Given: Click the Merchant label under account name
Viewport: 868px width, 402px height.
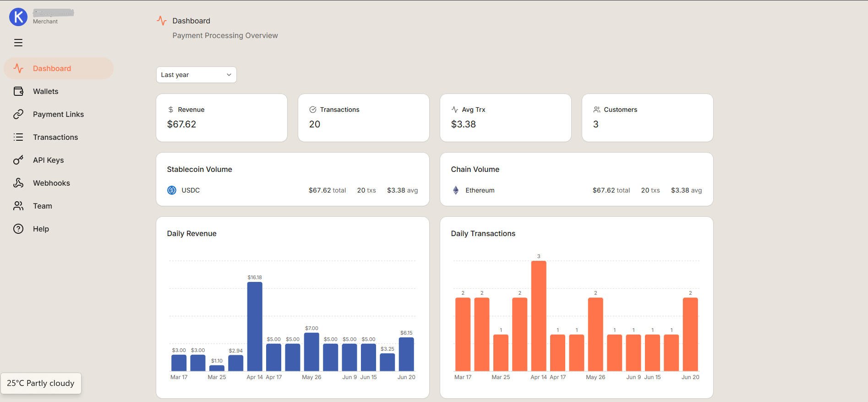Looking at the screenshot, I should pyautogui.click(x=45, y=22).
